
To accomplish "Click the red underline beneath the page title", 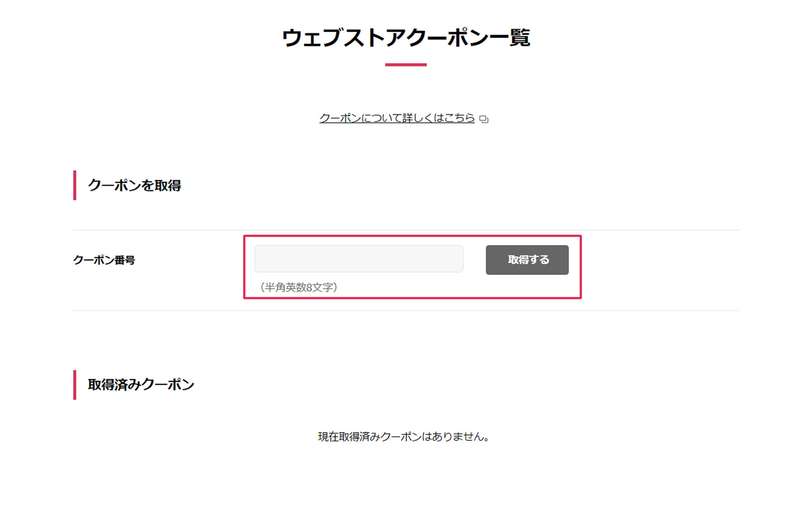I will click(x=406, y=65).
